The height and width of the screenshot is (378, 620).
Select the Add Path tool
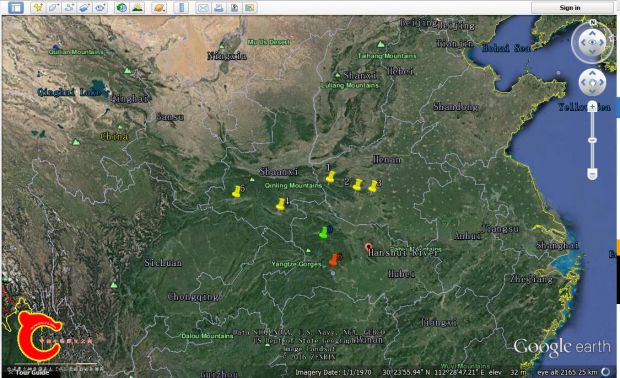tap(69, 8)
